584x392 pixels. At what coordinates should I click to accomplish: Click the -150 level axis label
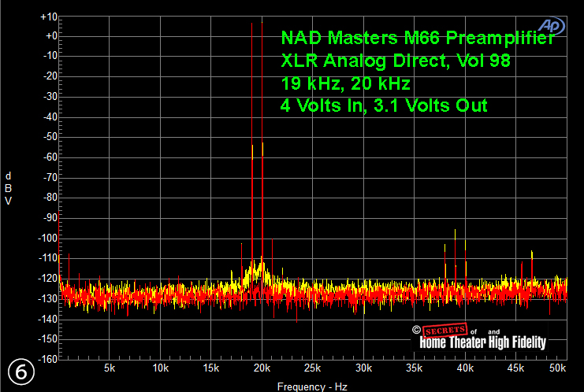point(47,338)
